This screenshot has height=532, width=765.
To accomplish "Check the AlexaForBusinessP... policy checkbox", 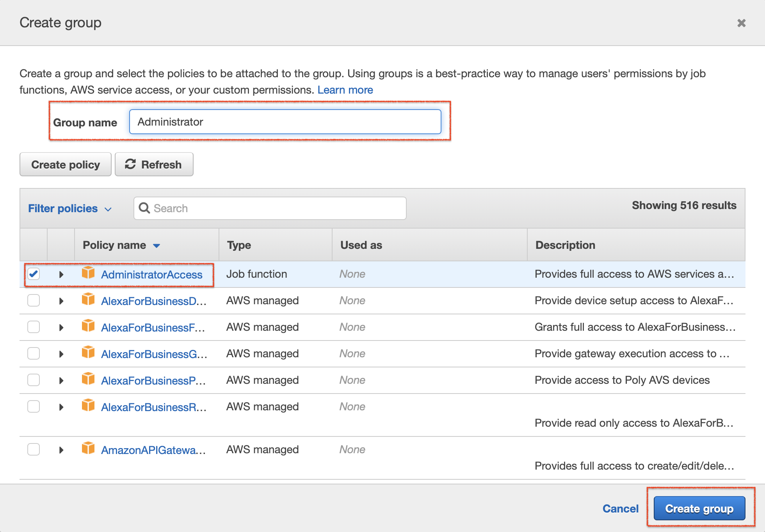I will [34, 380].
